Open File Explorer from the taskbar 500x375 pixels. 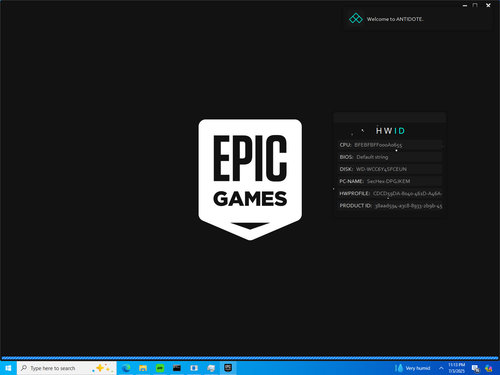click(143, 368)
